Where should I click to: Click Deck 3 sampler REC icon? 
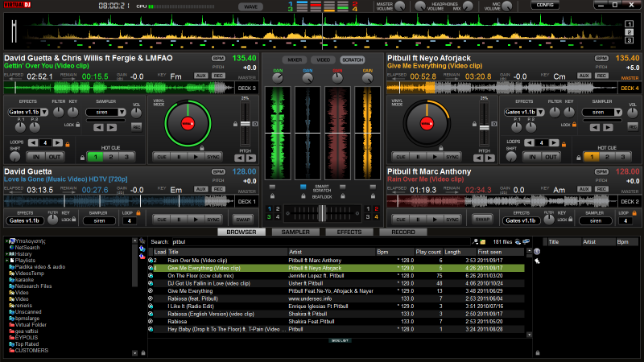136,127
